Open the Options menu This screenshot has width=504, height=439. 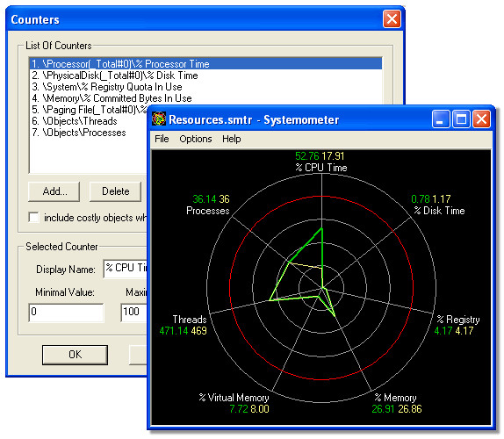196,139
